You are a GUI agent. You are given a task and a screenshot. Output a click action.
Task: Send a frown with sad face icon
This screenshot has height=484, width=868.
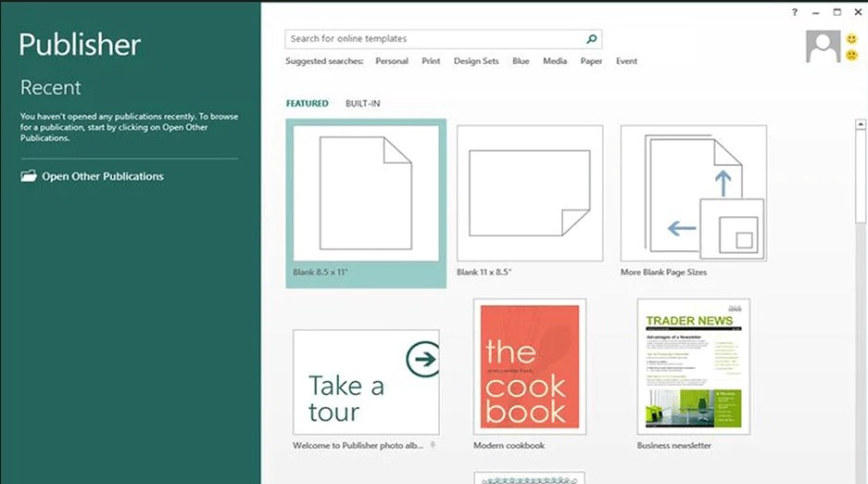click(x=851, y=56)
